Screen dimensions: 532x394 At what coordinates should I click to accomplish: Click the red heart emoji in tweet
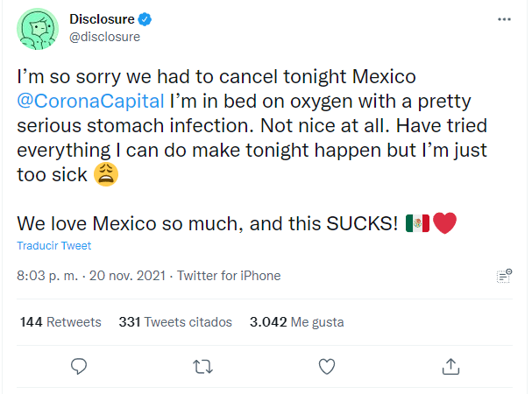point(444,223)
